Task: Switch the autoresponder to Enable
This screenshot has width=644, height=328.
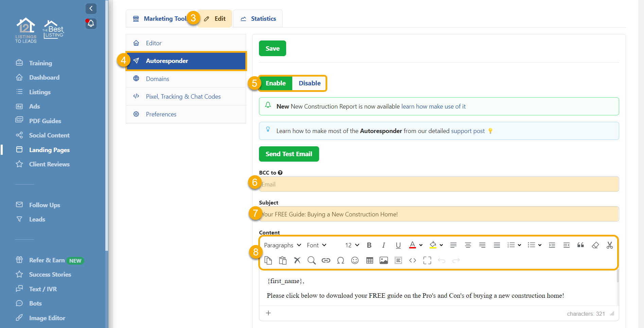Action: pyautogui.click(x=275, y=83)
